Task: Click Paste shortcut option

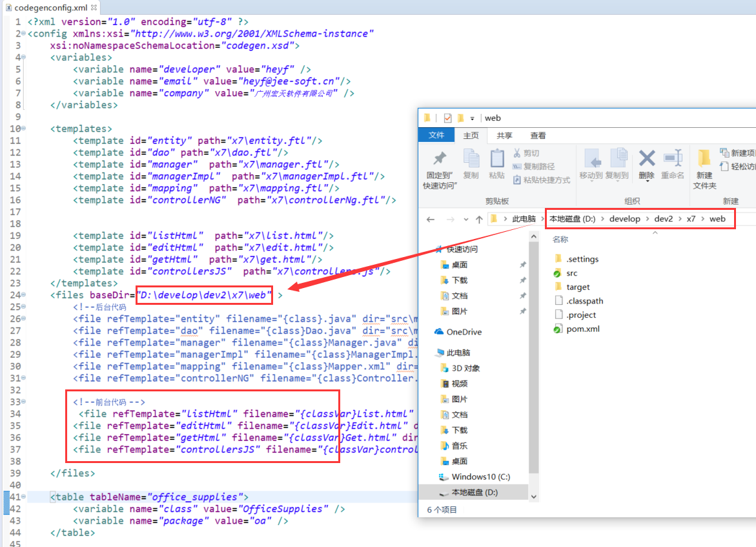Action: (x=542, y=180)
